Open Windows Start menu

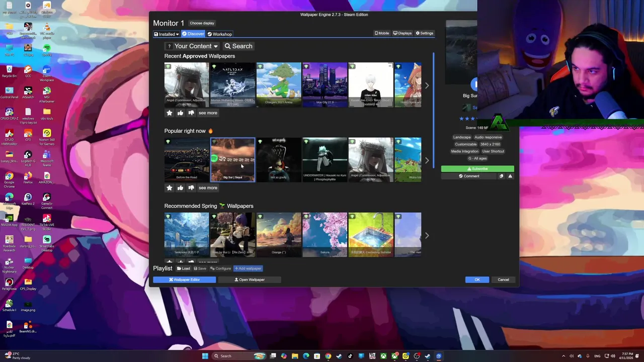click(x=205, y=356)
